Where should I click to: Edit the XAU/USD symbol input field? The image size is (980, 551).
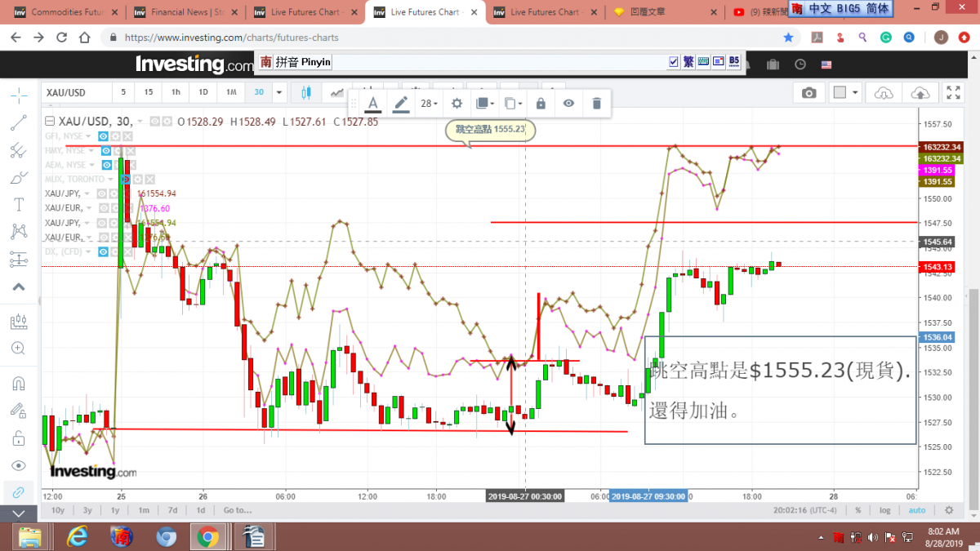coord(76,92)
